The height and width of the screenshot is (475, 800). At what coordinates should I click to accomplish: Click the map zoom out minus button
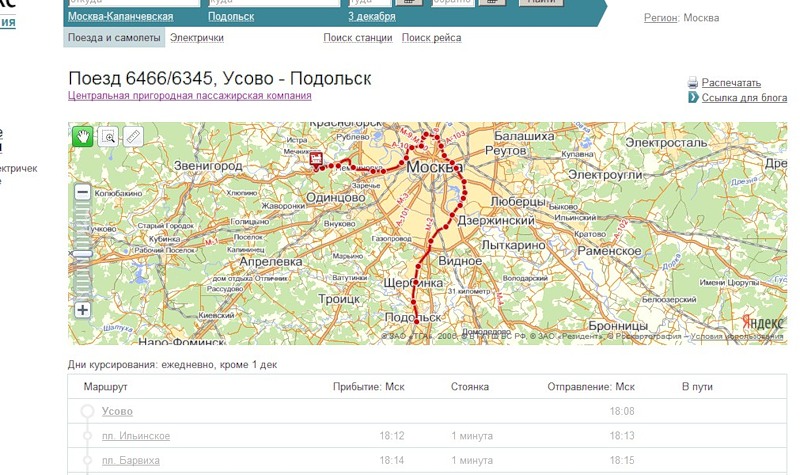tap(83, 192)
